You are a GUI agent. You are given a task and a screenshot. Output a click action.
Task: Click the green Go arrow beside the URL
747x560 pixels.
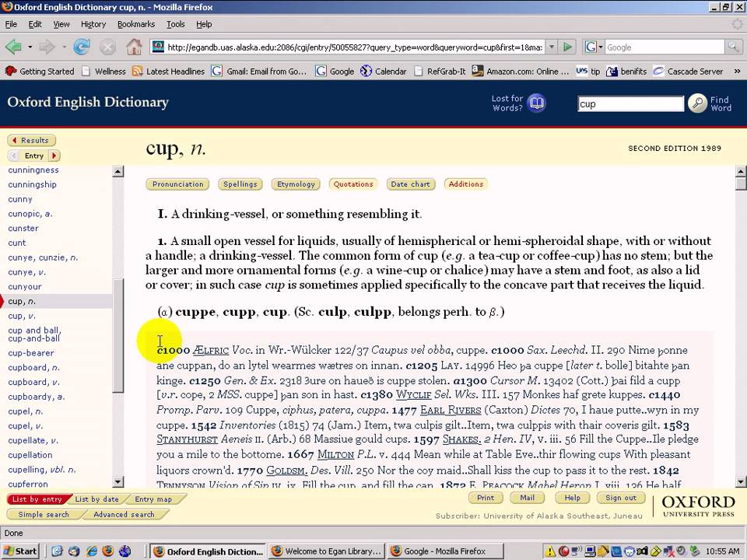coord(567,47)
